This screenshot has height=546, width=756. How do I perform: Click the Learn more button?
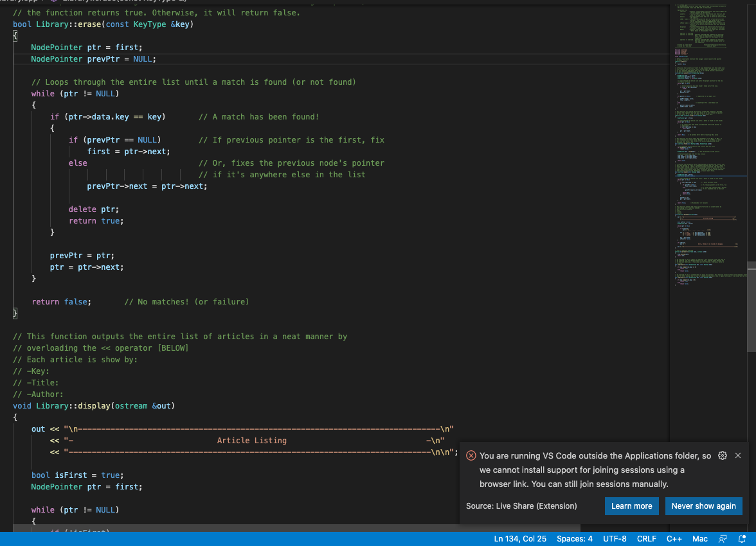[x=631, y=506]
